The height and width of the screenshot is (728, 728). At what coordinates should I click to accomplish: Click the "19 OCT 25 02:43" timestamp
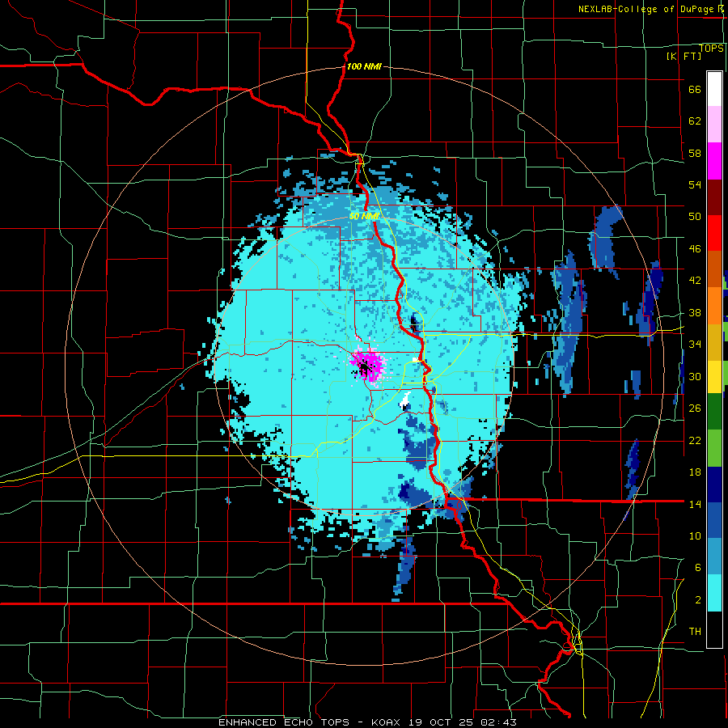point(463,722)
